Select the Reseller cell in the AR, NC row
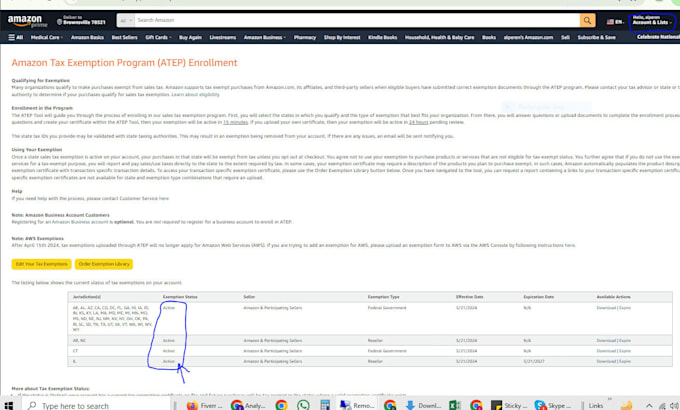The height and width of the screenshot is (410, 680). [375, 341]
